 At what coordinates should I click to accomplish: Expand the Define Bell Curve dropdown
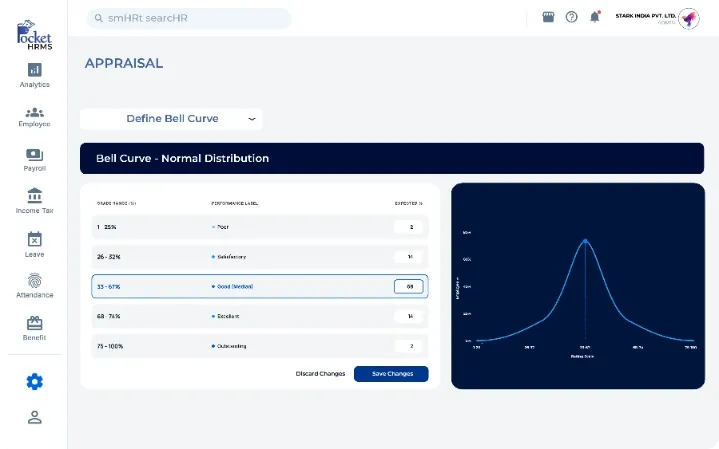tap(171, 119)
